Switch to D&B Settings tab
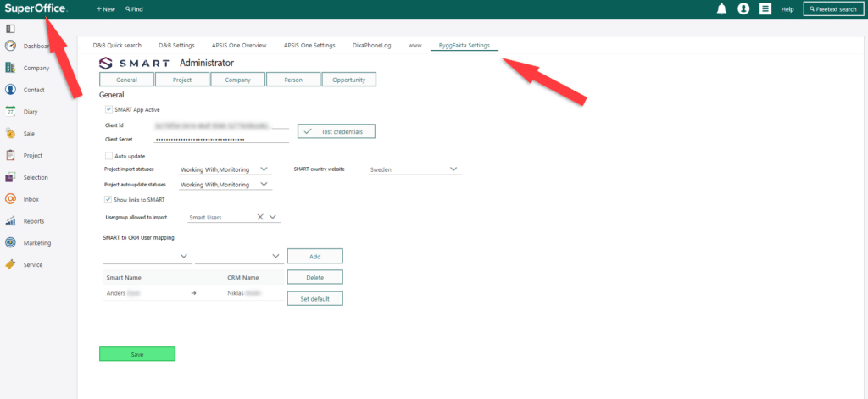 coord(176,45)
